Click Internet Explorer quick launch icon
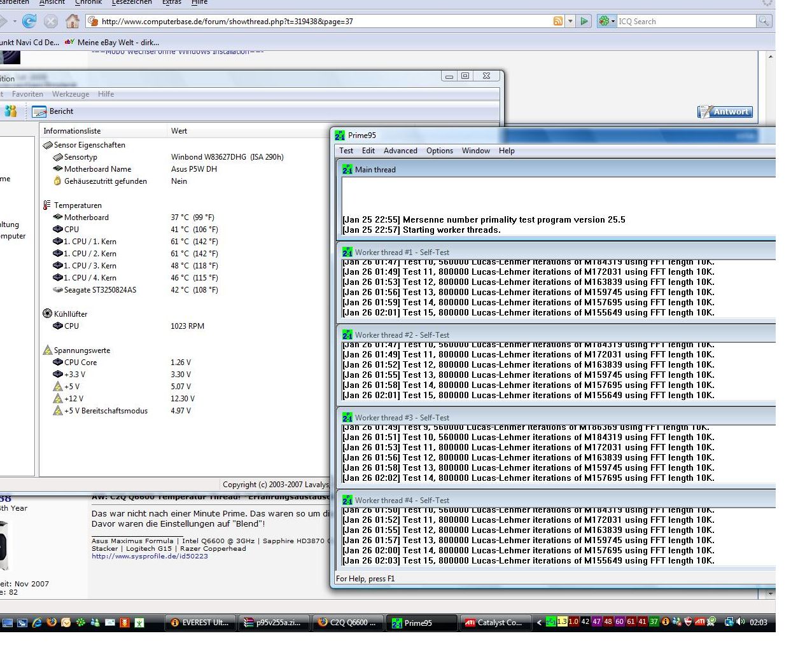Screen dimensions: 812x657 [37, 623]
